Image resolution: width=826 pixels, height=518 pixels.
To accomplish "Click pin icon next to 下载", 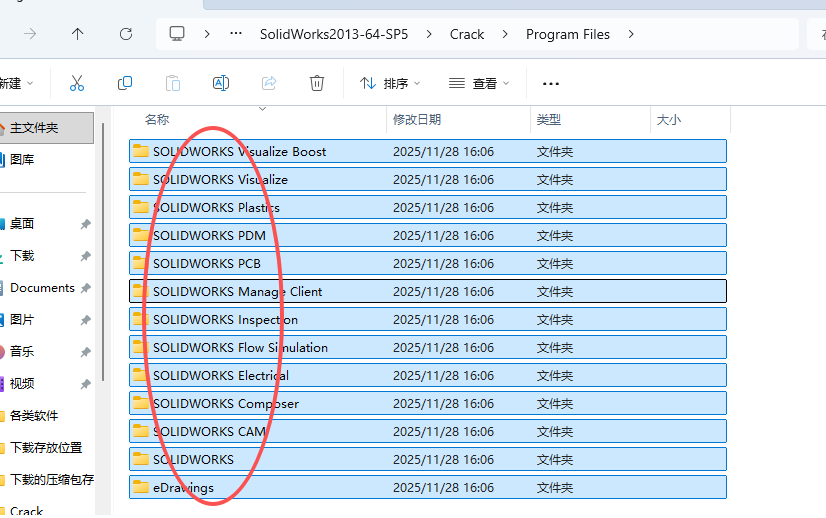I will (85, 256).
